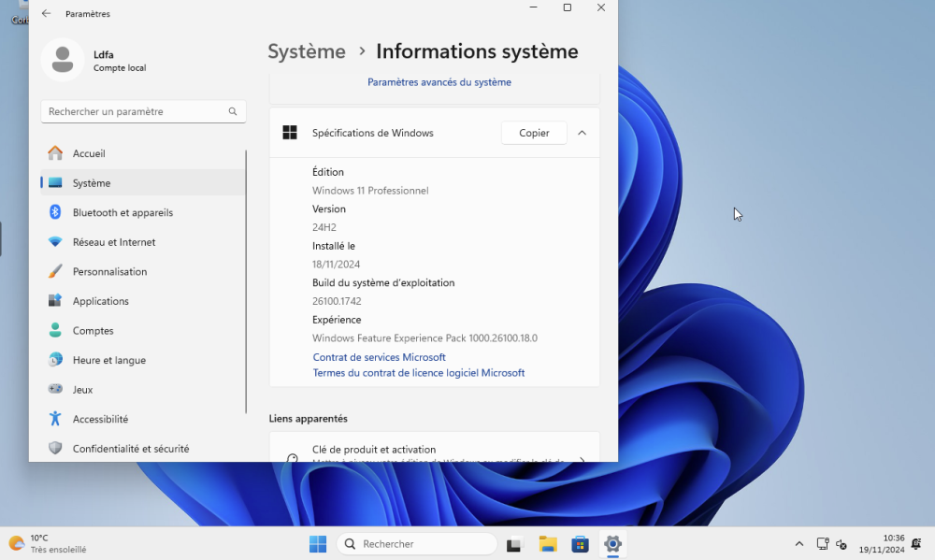Click the Copier button
The height and width of the screenshot is (560, 935).
(534, 133)
